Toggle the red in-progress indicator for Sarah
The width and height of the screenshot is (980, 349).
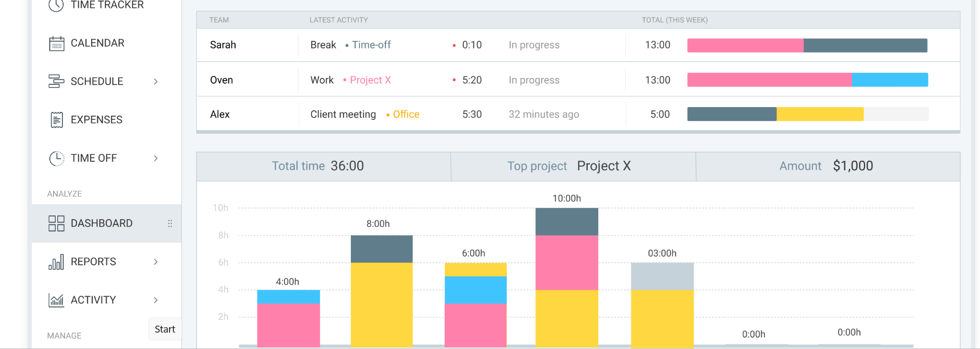click(x=454, y=45)
